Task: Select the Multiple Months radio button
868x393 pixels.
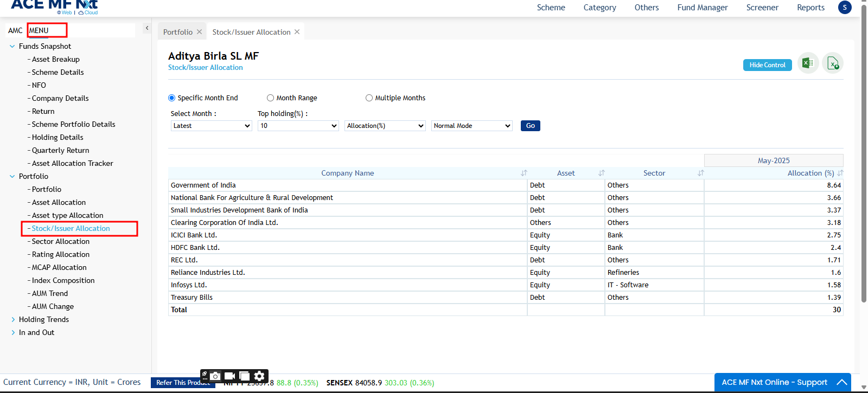Action: point(369,98)
